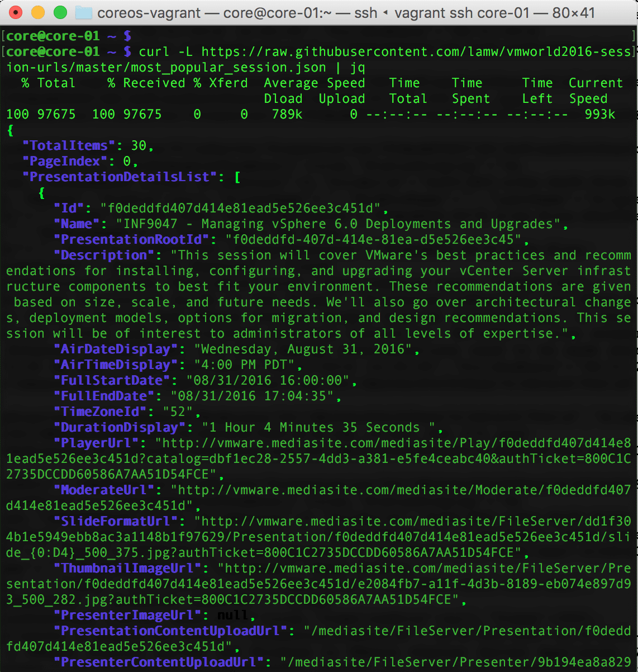Click the ModerateUrl mediasite link

tap(318, 498)
